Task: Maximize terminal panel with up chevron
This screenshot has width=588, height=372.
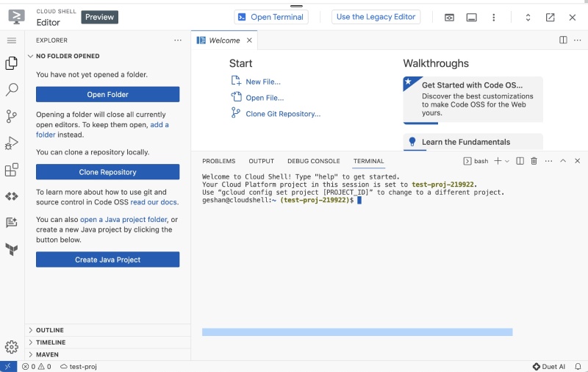Action: pyautogui.click(x=563, y=161)
